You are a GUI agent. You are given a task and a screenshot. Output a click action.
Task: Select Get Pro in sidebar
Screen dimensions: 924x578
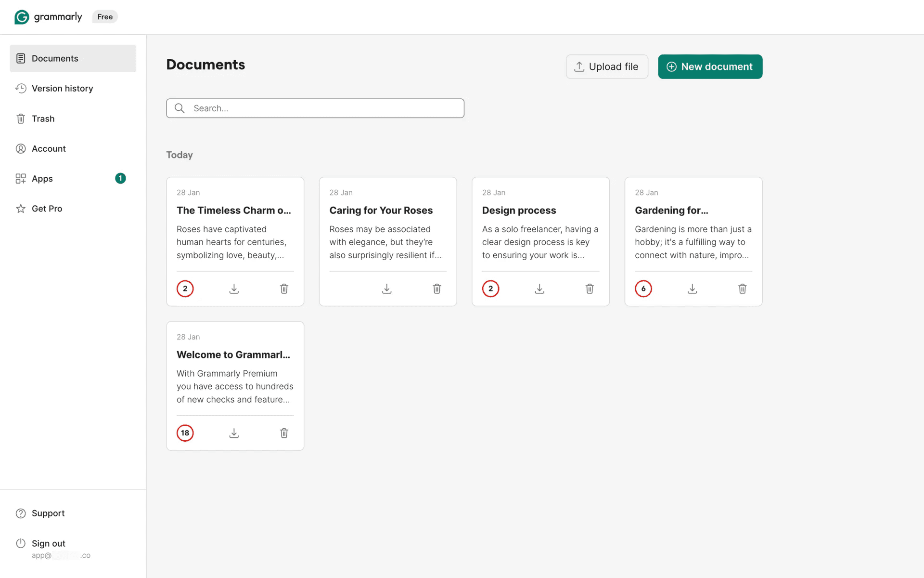(47, 209)
